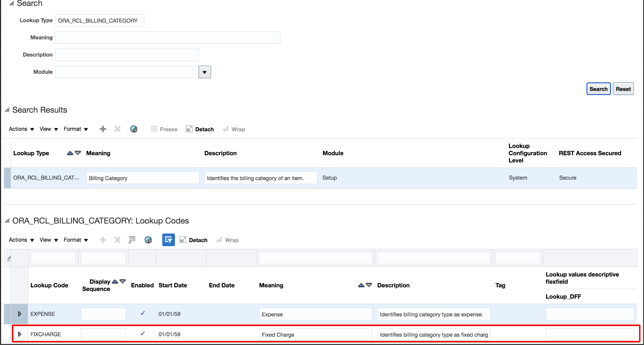Open the Module dropdown list

[x=204, y=72]
